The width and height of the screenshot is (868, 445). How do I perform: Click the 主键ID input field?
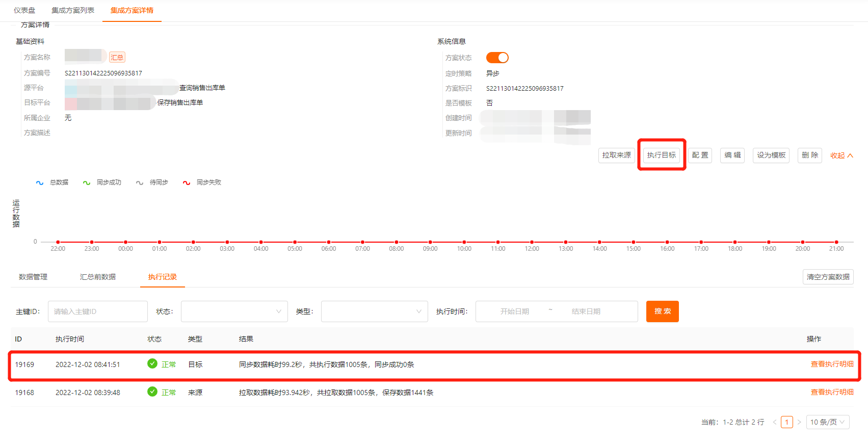[98, 311]
